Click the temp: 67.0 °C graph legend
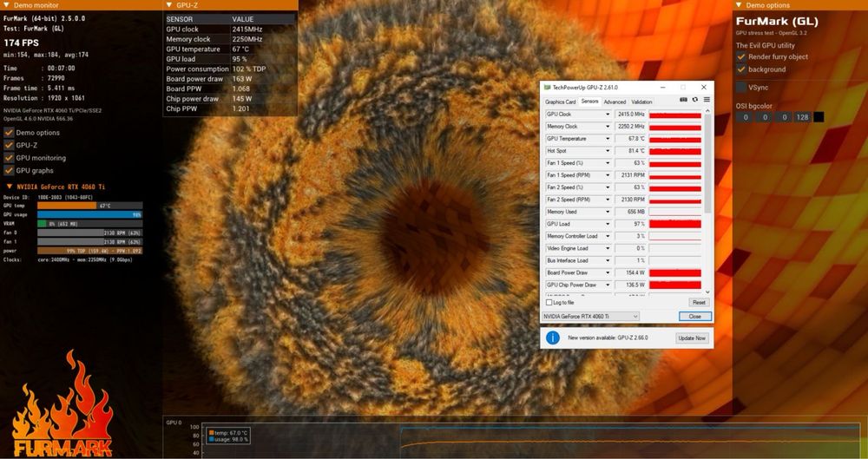868x459 pixels. click(x=228, y=432)
